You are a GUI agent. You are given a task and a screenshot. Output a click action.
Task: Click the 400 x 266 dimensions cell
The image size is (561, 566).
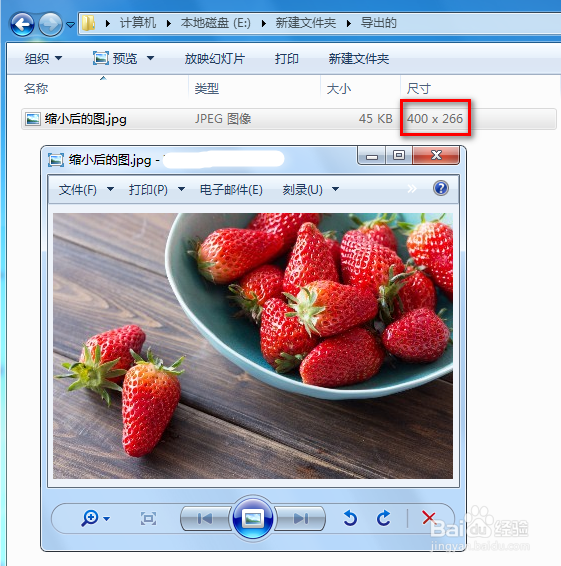[435, 119]
